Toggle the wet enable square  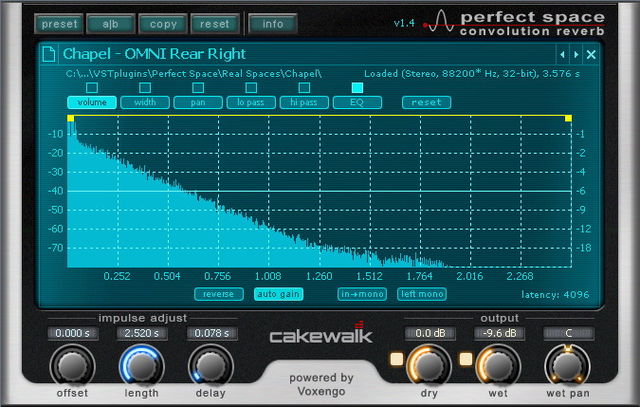coord(466,359)
